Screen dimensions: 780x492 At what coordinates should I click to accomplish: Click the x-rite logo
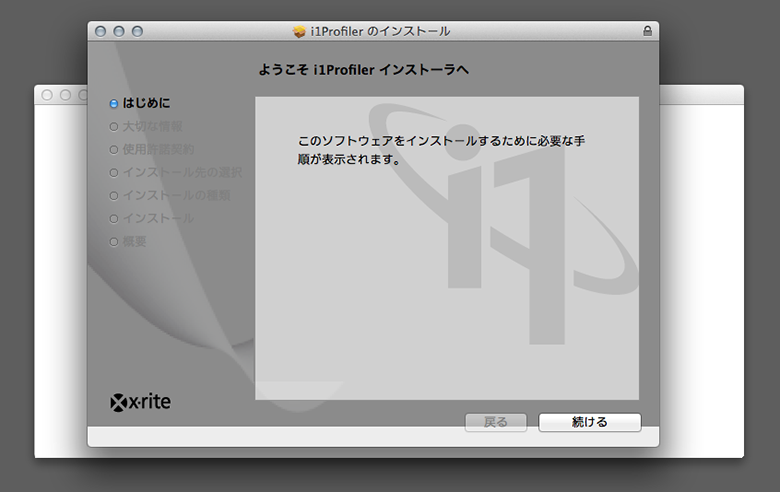click(x=140, y=402)
